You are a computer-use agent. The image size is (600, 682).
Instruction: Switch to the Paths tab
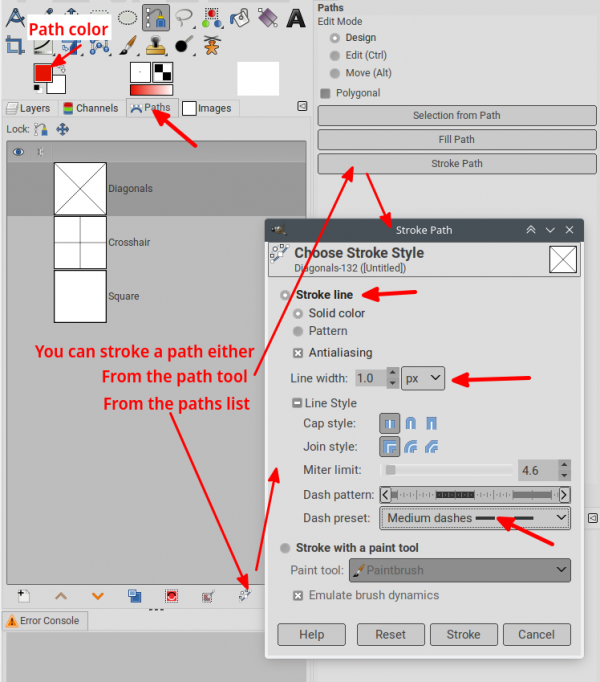(x=151, y=107)
